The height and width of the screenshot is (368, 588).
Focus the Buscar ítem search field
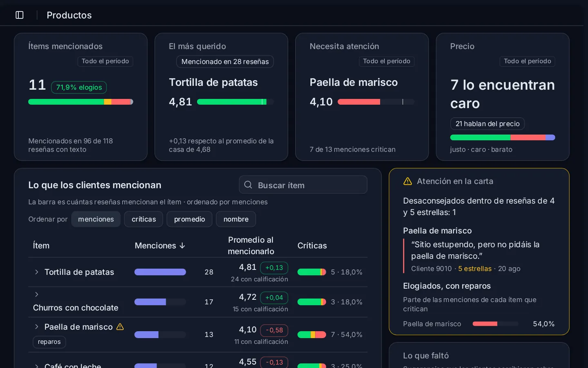click(303, 185)
